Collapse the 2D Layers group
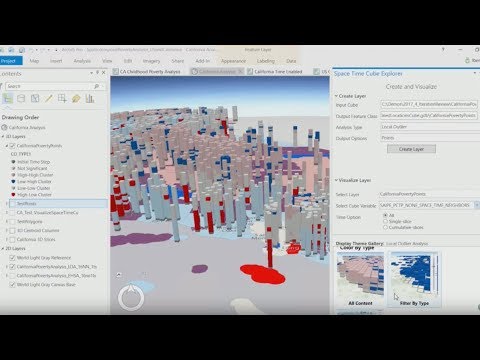The height and width of the screenshot is (360, 480). pos(3,249)
